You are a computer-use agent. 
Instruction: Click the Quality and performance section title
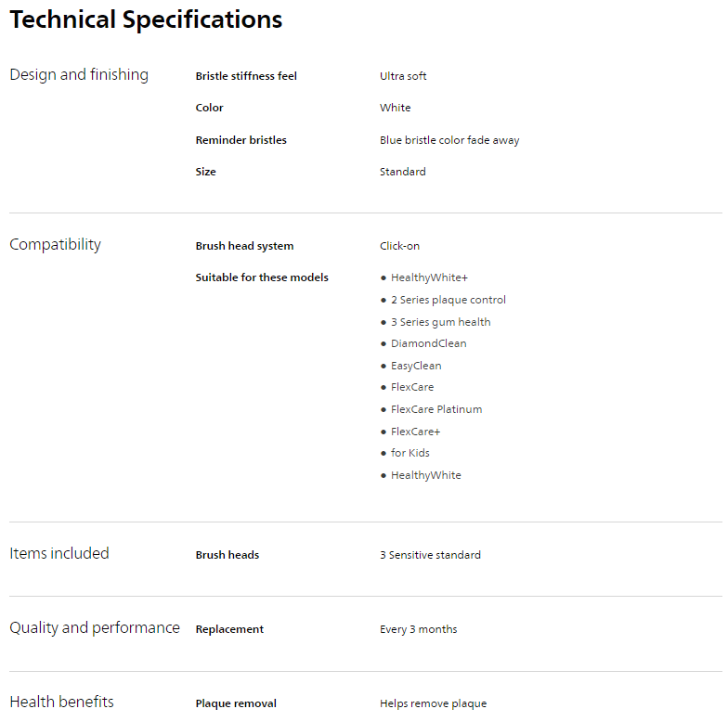pos(95,627)
